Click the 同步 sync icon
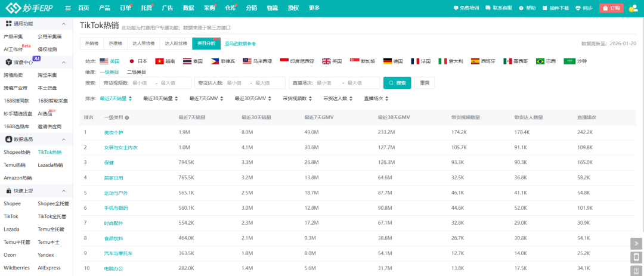Image resolution: width=644 pixels, height=276 pixels. [x=584, y=8]
